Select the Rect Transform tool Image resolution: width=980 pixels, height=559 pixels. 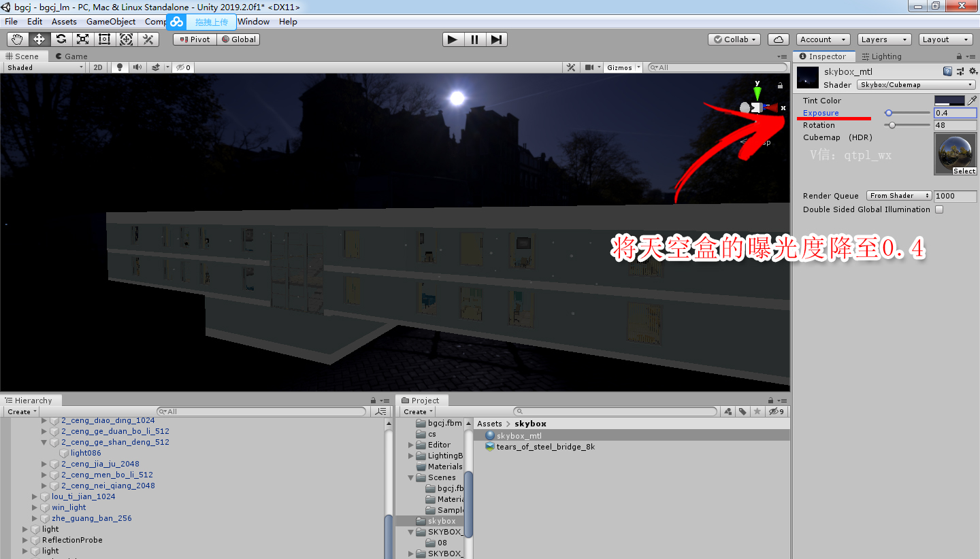104,39
